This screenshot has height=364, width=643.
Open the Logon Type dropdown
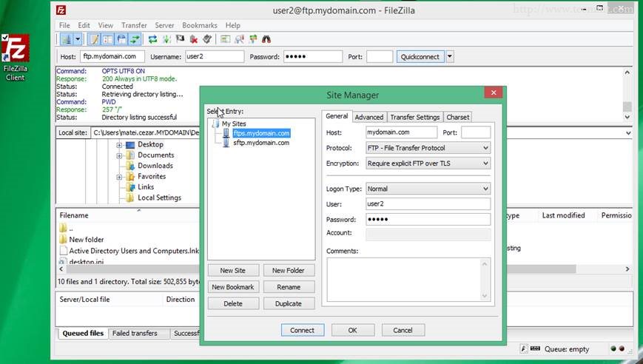428,189
